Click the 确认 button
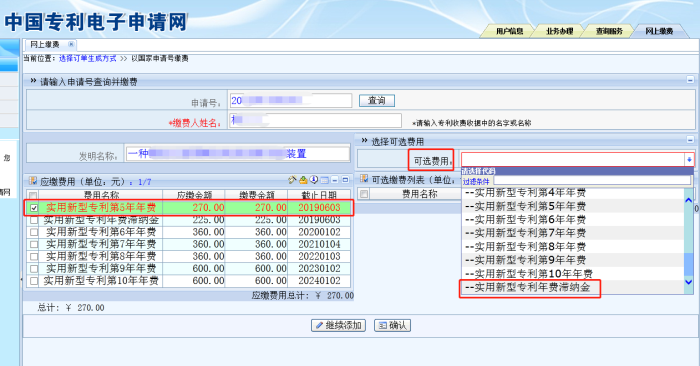The width and height of the screenshot is (700, 366). 392,325
